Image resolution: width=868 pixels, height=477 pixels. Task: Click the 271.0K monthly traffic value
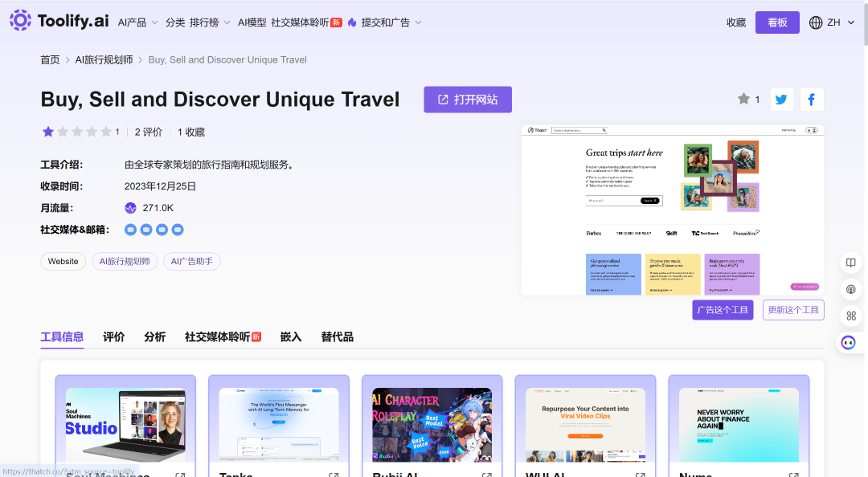click(x=158, y=208)
